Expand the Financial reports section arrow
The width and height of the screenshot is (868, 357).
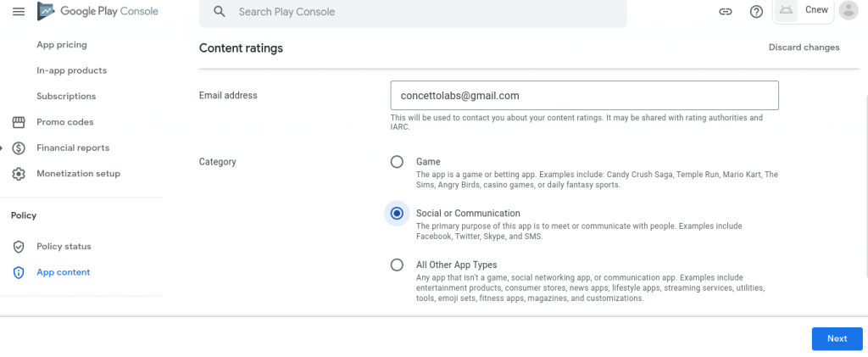[x=3, y=148]
